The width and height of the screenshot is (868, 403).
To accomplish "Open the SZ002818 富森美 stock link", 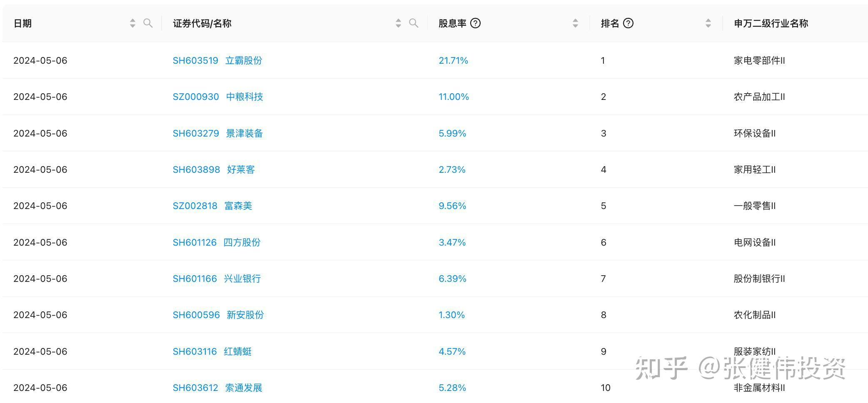I will click(x=212, y=206).
